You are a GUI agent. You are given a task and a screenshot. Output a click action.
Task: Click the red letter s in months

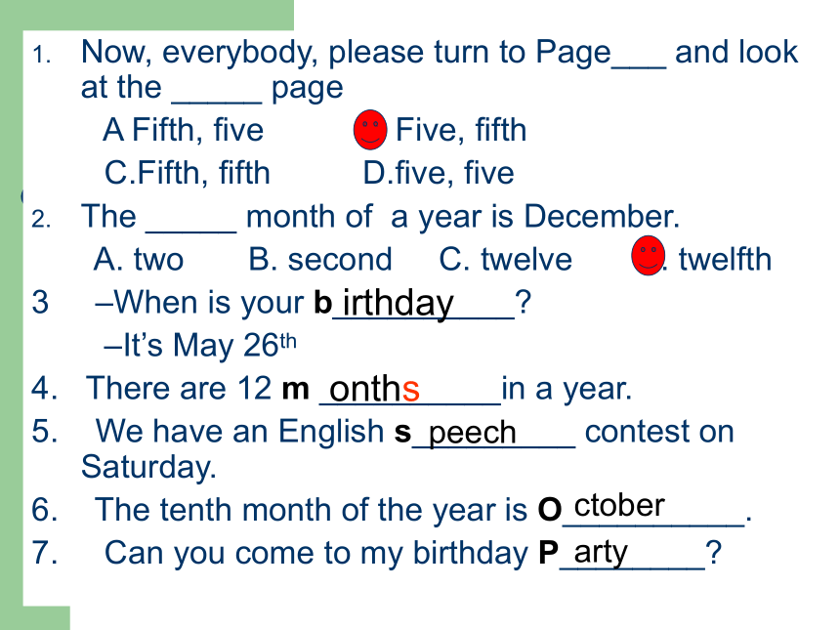pos(411,390)
